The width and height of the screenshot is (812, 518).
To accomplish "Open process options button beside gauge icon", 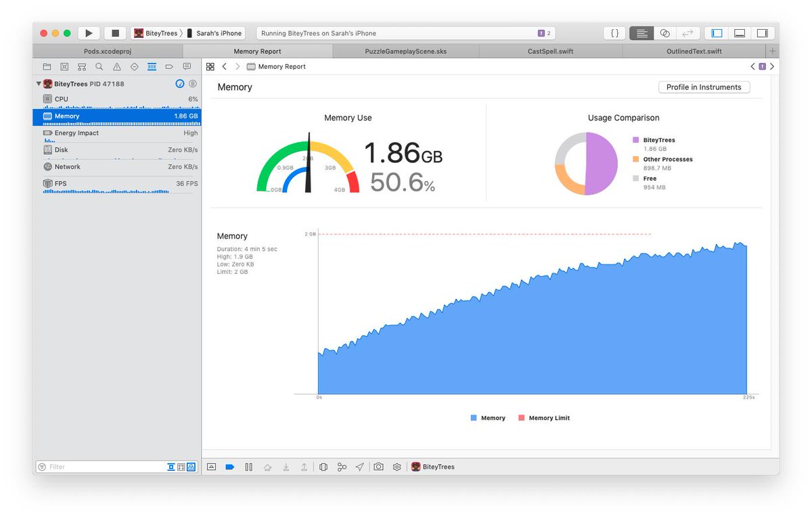I will coord(193,84).
